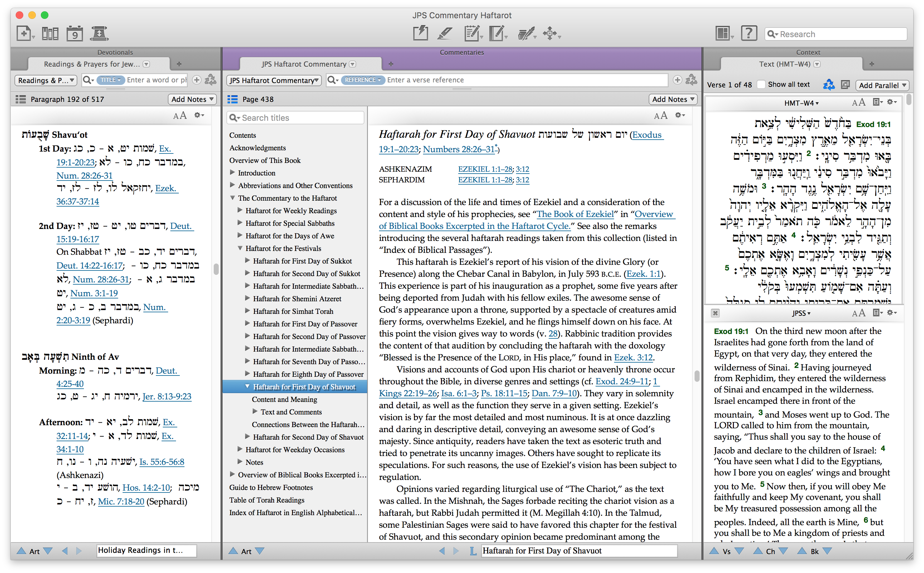
Task: Close the JPS parallel pane
Action: pyautogui.click(x=715, y=313)
